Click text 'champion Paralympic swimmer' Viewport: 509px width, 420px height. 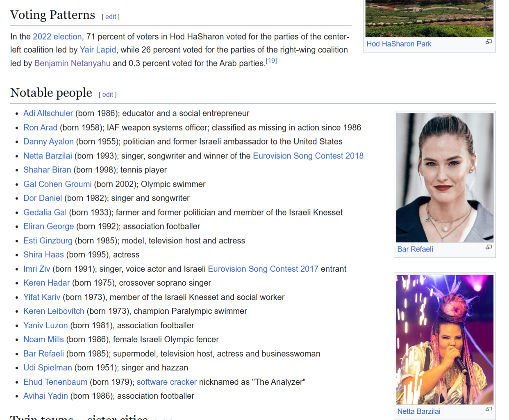click(x=190, y=311)
